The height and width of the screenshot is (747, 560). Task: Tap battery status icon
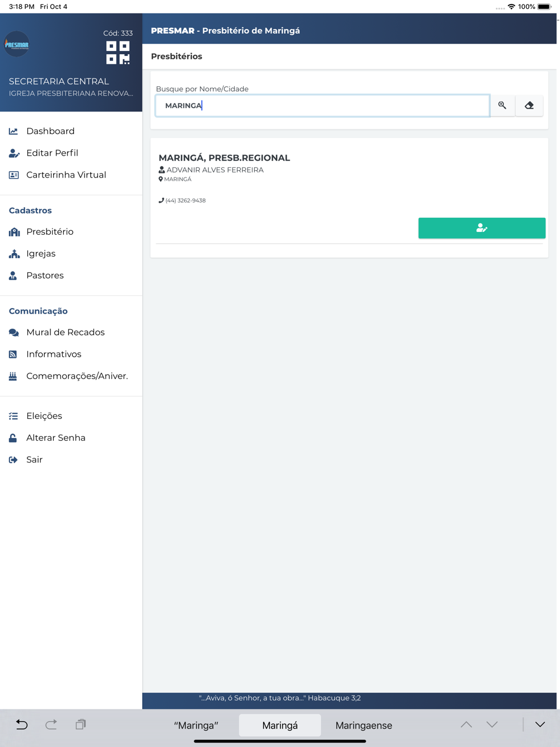click(544, 7)
